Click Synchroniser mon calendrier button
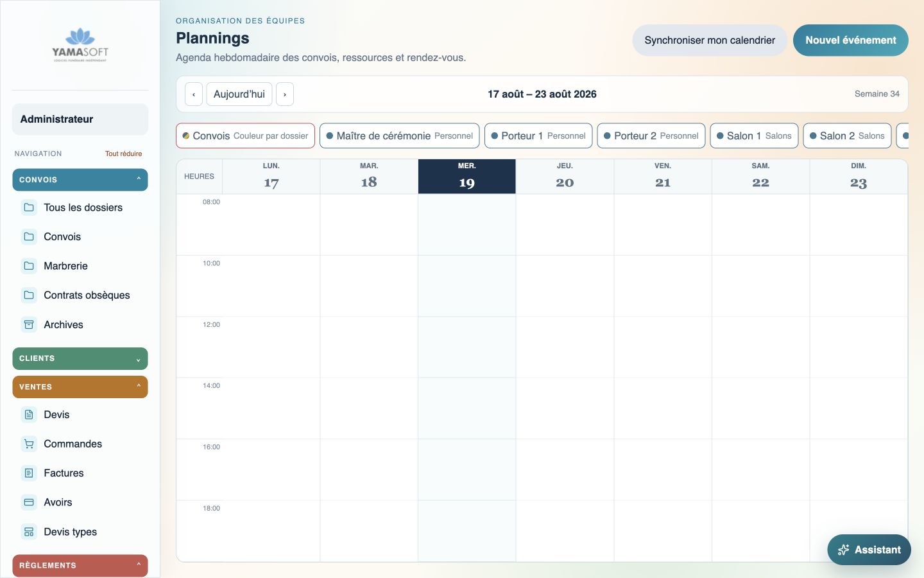This screenshot has width=924, height=578. click(710, 40)
